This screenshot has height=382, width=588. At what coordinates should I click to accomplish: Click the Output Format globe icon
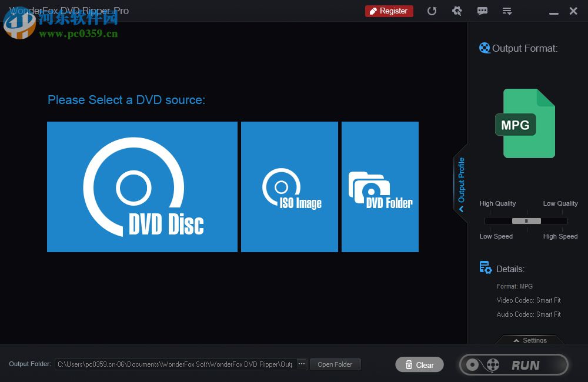[484, 48]
